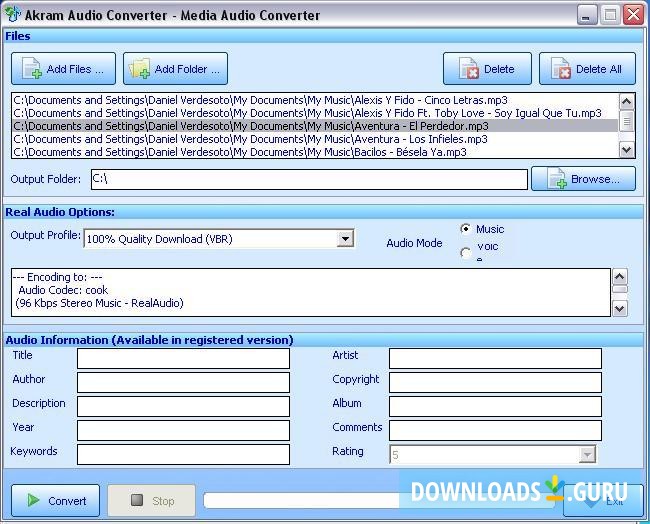Click the Audio Codec: cook text line

coord(63,290)
